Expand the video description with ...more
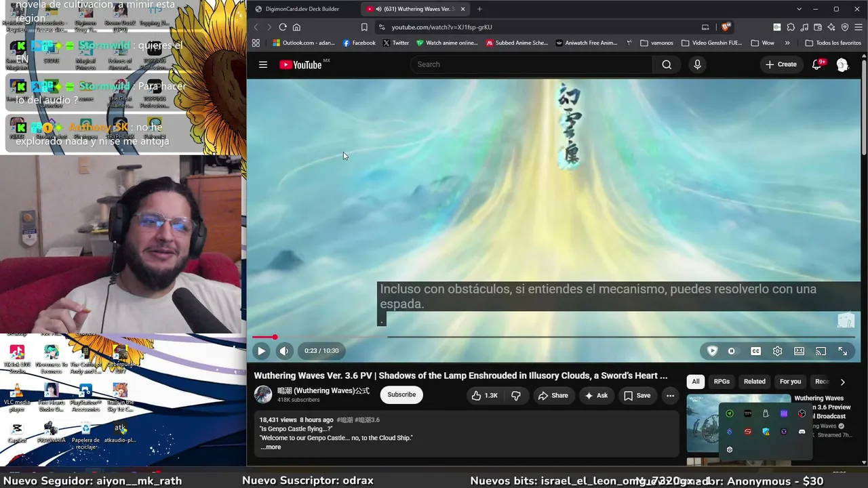Screen dimensions: 868x488 click(271, 447)
